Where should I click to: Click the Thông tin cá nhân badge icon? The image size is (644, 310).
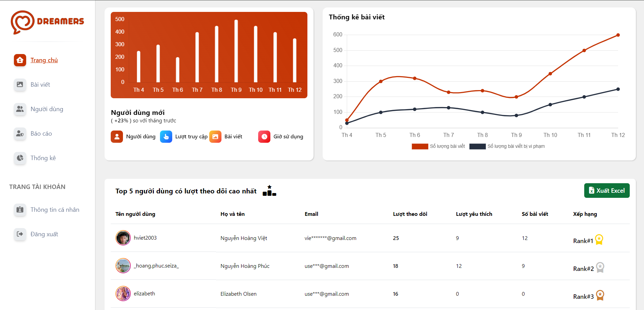point(20,210)
